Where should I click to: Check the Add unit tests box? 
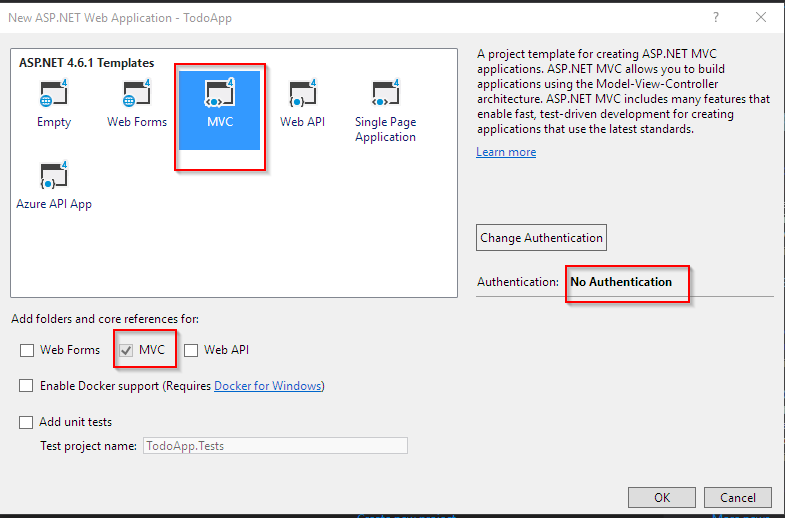[26, 422]
